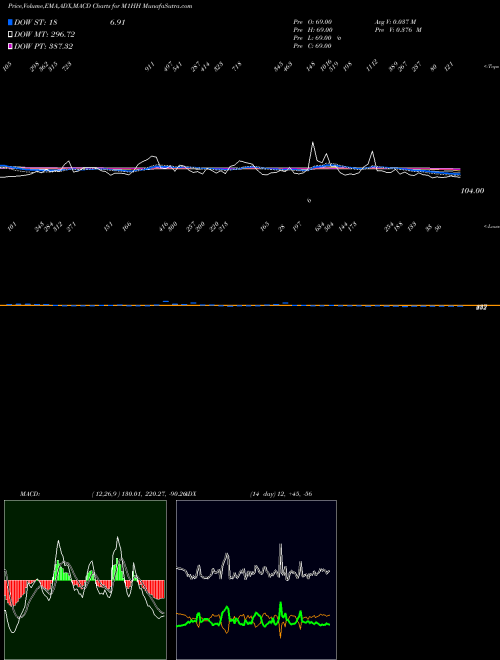Image resolution: width=500 pixels, height=660 pixels.
Task: Open the ADX indicator chart panel
Action: click(256, 580)
